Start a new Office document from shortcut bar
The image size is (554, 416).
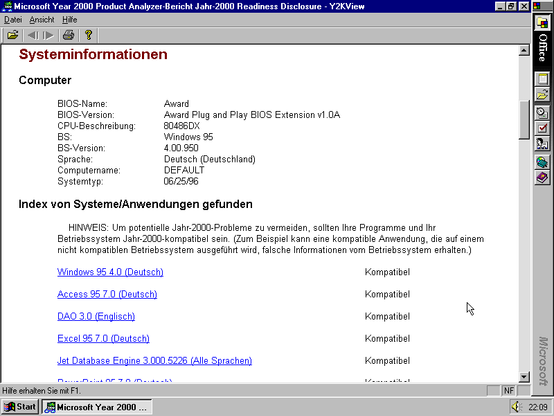542,79
